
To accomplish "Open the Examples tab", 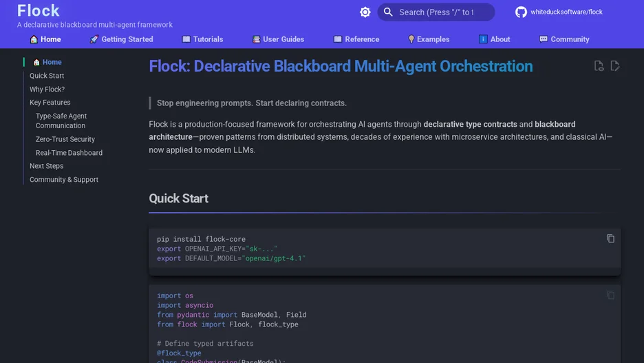I will tap(429, 39).
